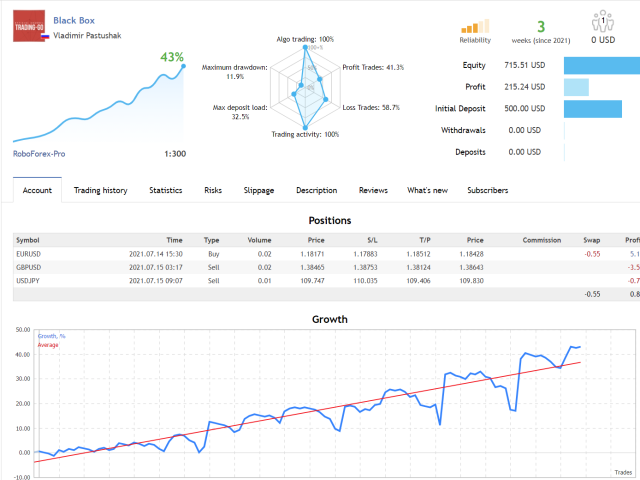Click the Russian flag icon beside the author
The width and height of the screenshot is (640, 480).
[46, 38]
